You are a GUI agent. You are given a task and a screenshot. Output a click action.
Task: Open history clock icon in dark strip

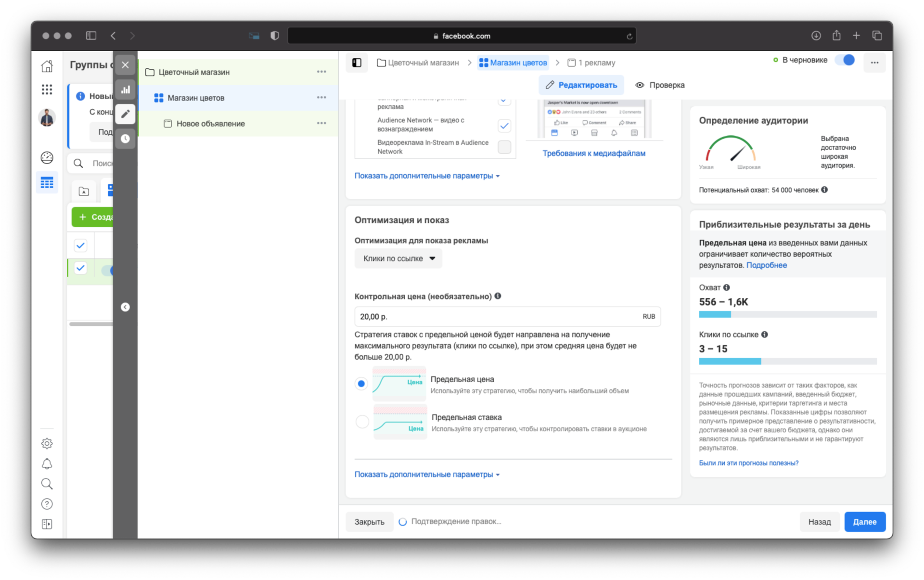pyautogui.click(x=125, y=139)
